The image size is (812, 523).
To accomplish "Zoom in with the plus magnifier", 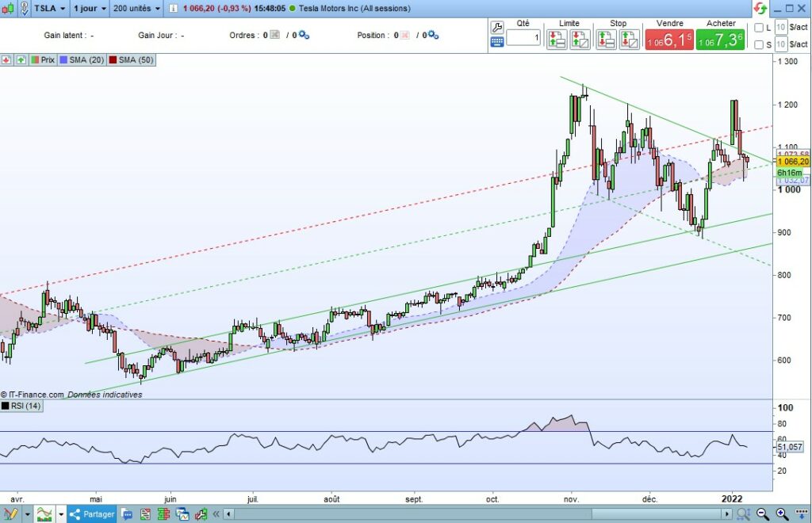I will click(782, 514).
